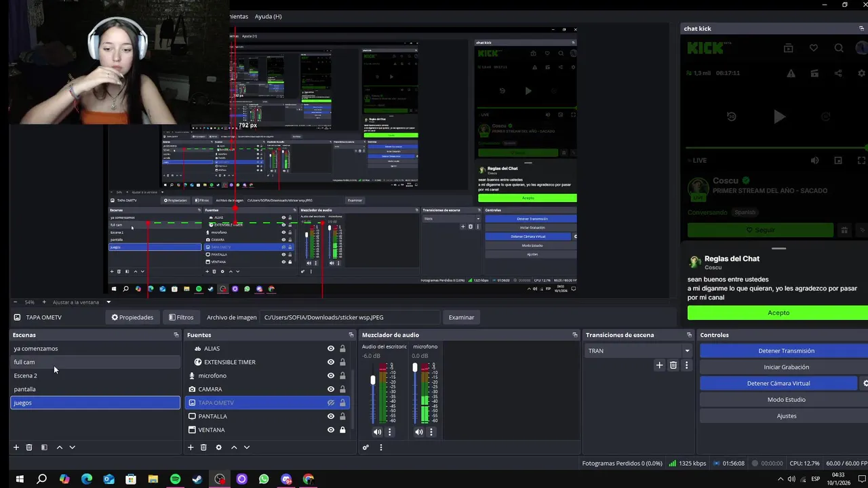Viewport: 868px width, 488px height.
Task: Select the Escena 2 scene
Action: [95, 375]
